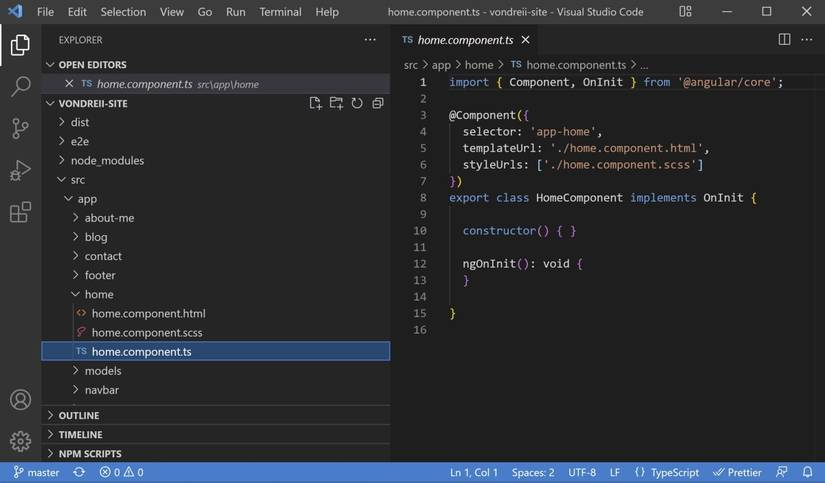Click the New Folder icon in explorer
825x483 pixels.
click(x=336, y=103)
